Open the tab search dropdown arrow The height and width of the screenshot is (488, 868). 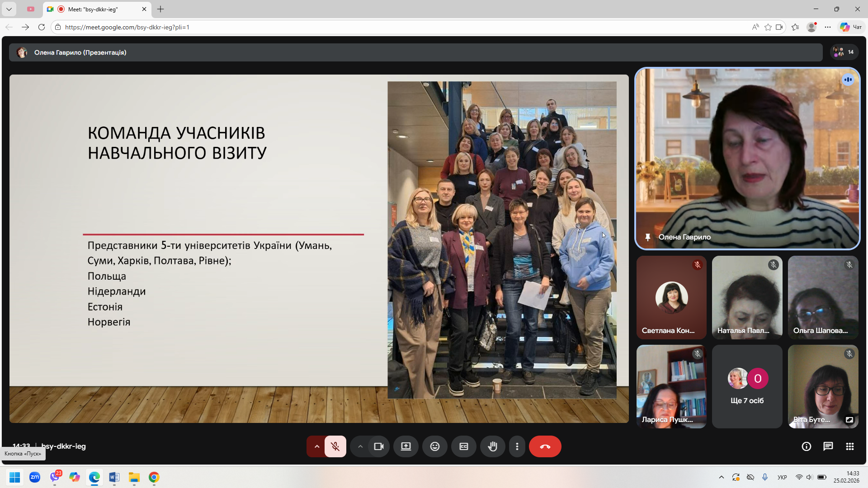click(x=9, y=9)
